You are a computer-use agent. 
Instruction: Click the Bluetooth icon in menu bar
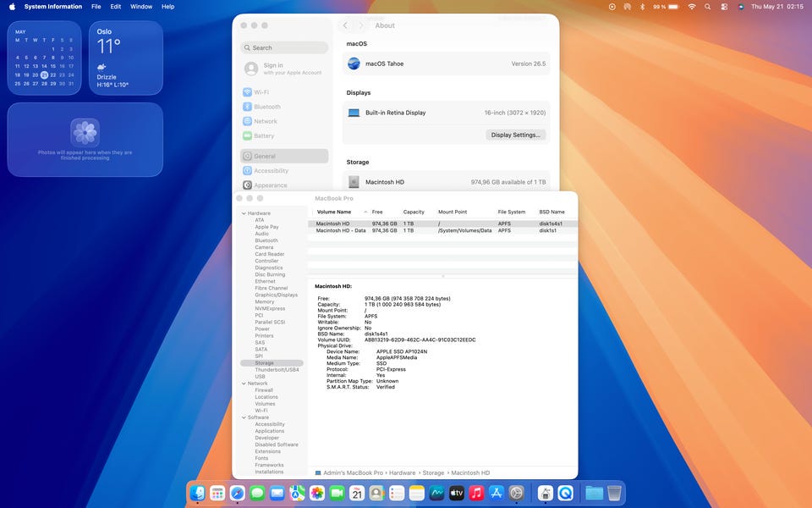[642, 7]
